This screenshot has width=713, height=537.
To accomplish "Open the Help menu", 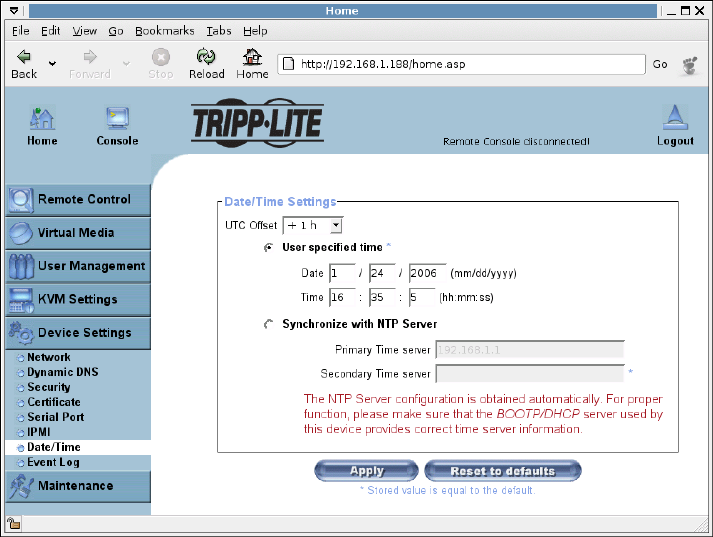I will 255,31.
